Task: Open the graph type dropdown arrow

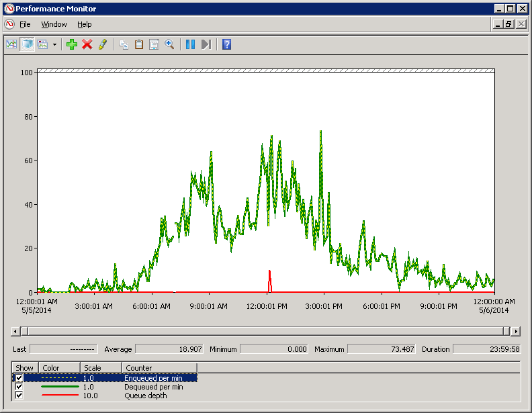Action: (x=54, y=44)
